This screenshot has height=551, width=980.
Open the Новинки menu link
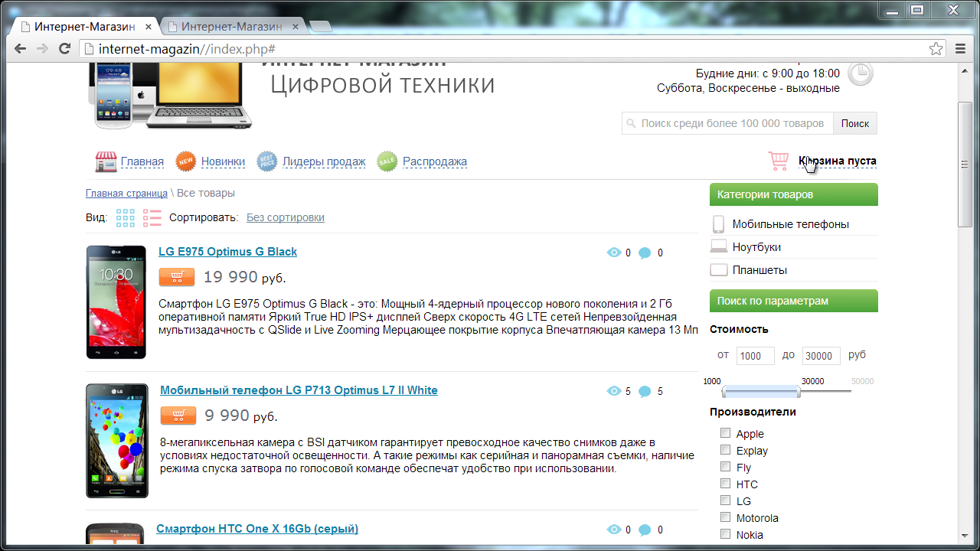tap(223, 161)
